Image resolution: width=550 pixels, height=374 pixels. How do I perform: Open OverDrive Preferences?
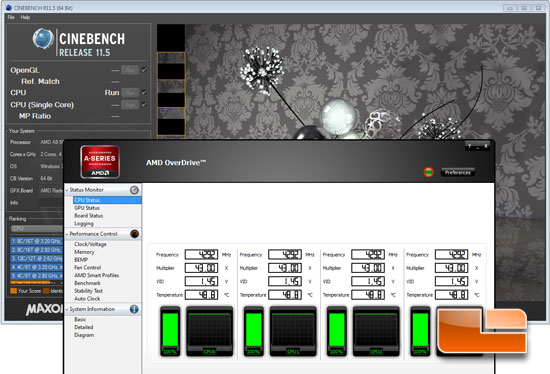pyautogui.click(x=458, y=172)
